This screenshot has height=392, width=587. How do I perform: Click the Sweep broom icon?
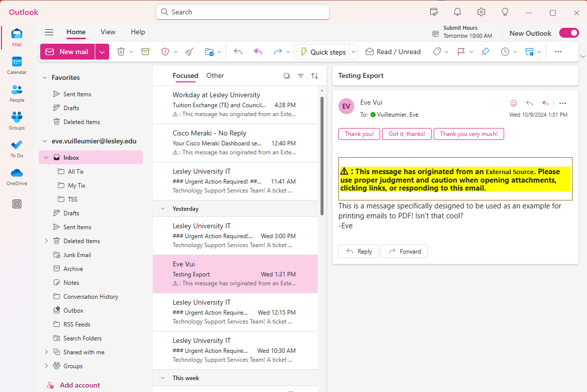point(190,52)
